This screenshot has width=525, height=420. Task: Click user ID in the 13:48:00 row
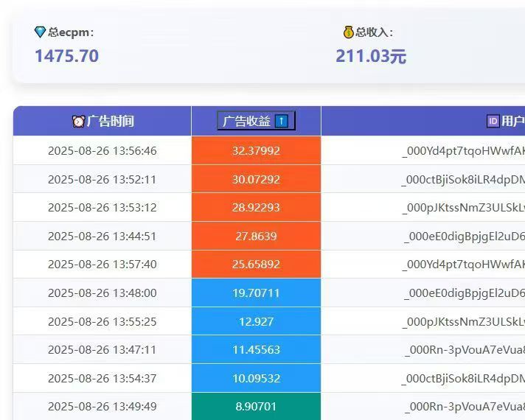click(465, 293)
